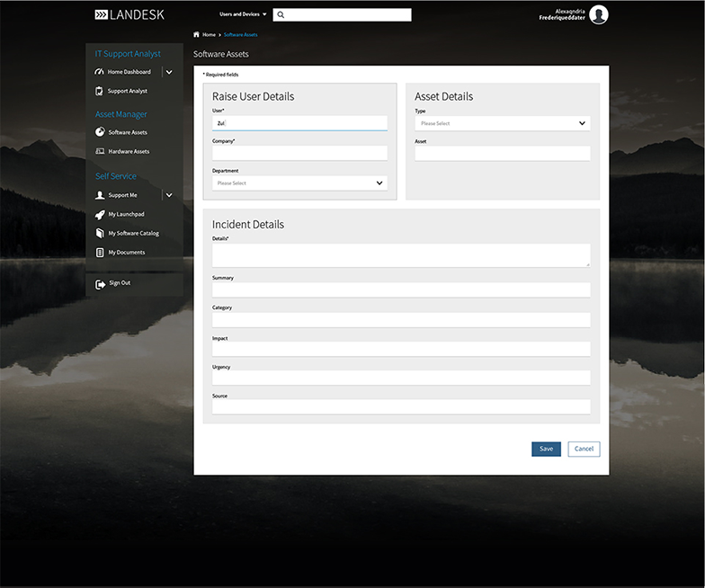Expand the Home Dashboard chevron
The height and width of the screenshot is (588, 705).
(x=169, y=72)
